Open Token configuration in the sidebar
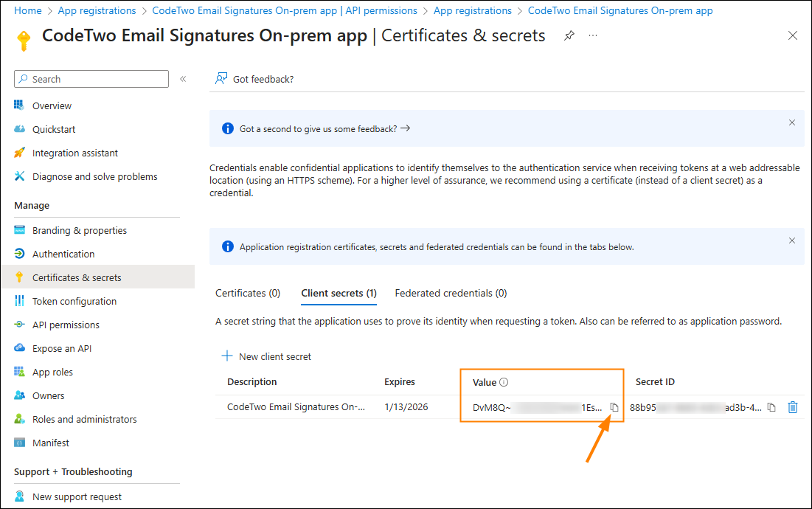Image resolution: width=812 pixels, height=509 pixels. (74, 301)
